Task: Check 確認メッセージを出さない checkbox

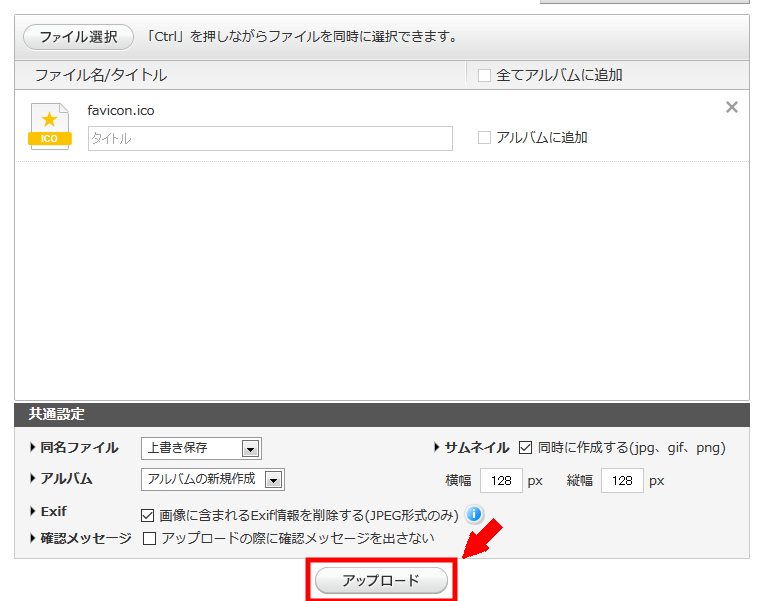Action: pyautogui.click(x=150, y=539)
